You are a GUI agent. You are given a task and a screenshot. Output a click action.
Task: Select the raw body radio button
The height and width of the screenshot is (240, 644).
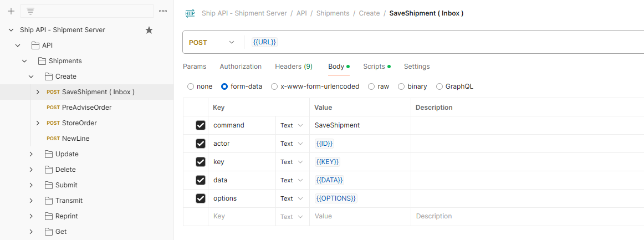(x=370, y=86)
